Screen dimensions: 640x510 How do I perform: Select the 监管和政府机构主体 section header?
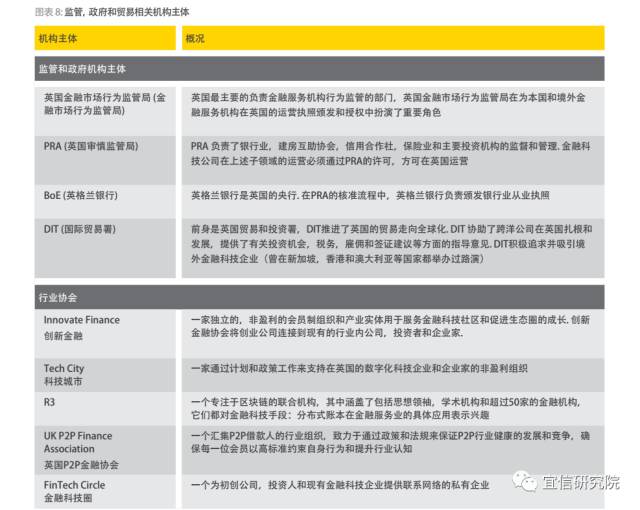click(82, 70)
